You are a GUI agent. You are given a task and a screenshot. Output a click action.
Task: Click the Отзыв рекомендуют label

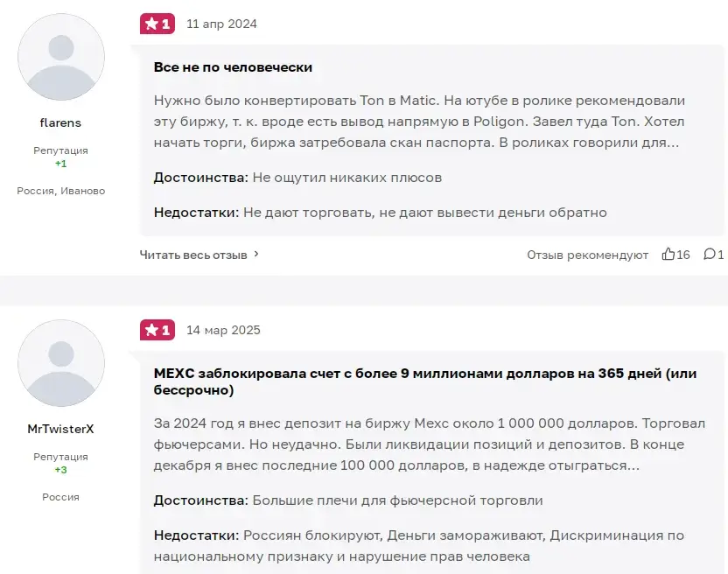pos(587,255)
